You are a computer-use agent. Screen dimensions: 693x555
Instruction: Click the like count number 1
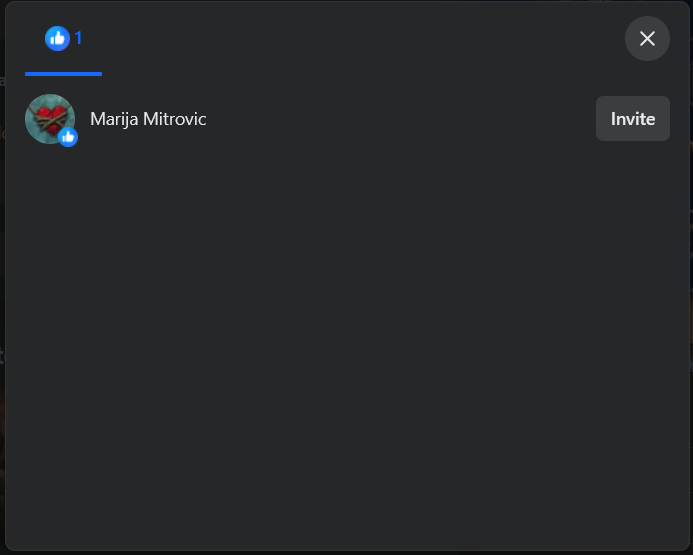(x=79, y=38)
